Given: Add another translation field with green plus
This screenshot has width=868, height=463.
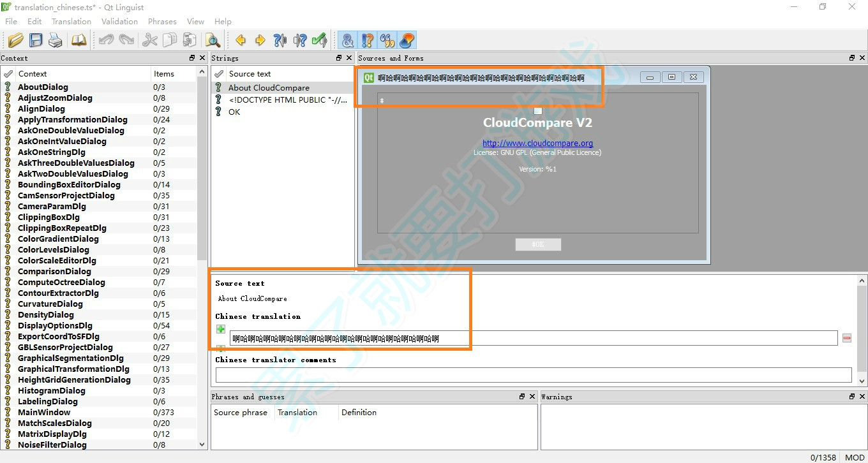Looking at the screenshot, I should tap(220, 329).
